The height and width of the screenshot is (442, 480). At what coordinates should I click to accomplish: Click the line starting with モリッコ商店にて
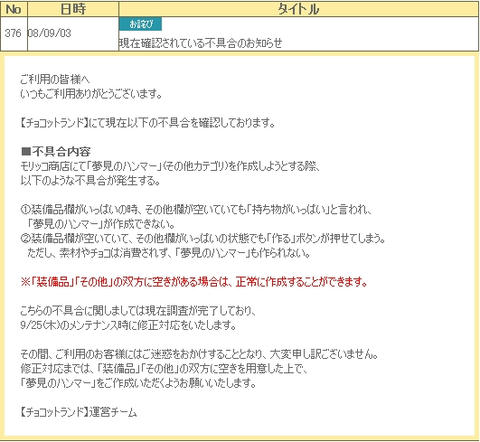point(170,166)
